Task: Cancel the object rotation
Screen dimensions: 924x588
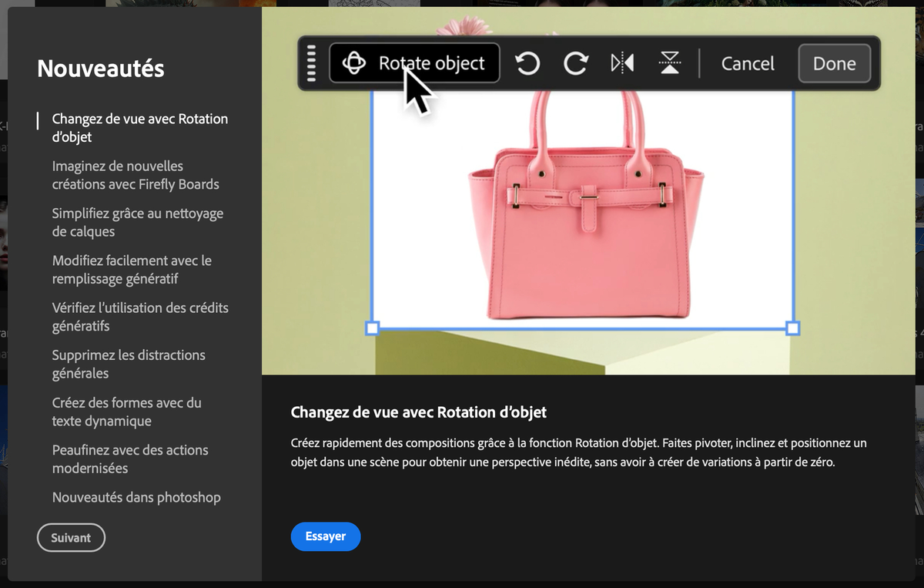Action: pyautogui.click(x=747, y=63)
